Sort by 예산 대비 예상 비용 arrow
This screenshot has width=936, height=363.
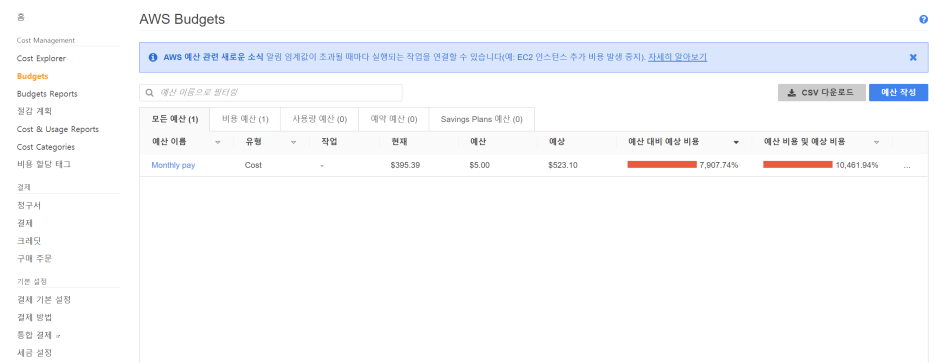pyautogui.click(x=736, y=142)
